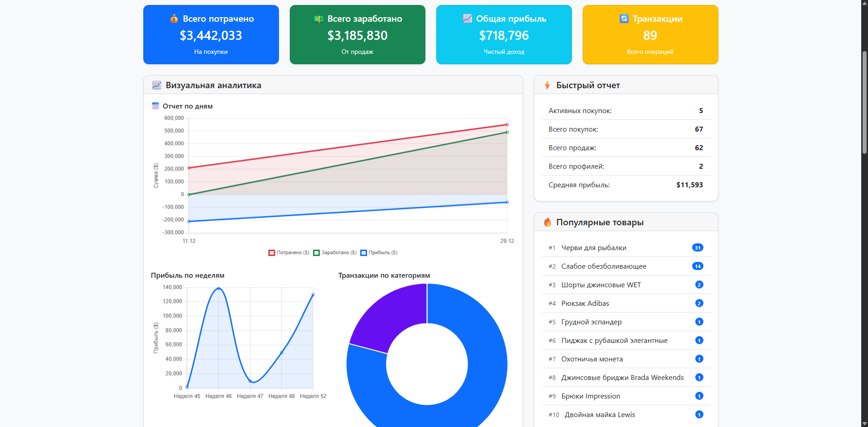Click the 31 badge for Черви для рыбалки

698,248
